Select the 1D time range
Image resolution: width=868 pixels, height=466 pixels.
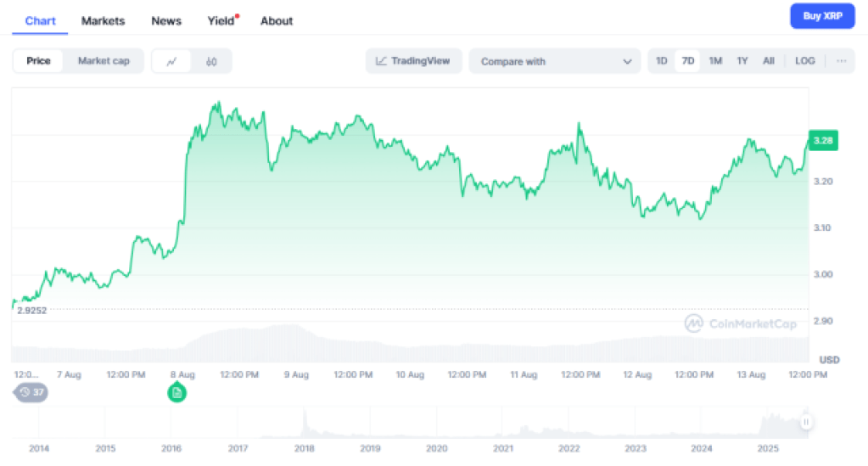pyautogui.click(x=662, y=61)
